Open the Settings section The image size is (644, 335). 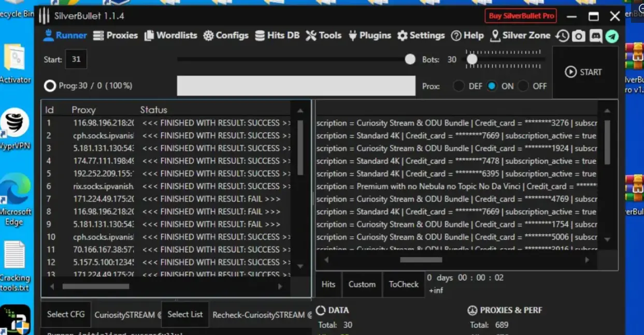[421, 35]
